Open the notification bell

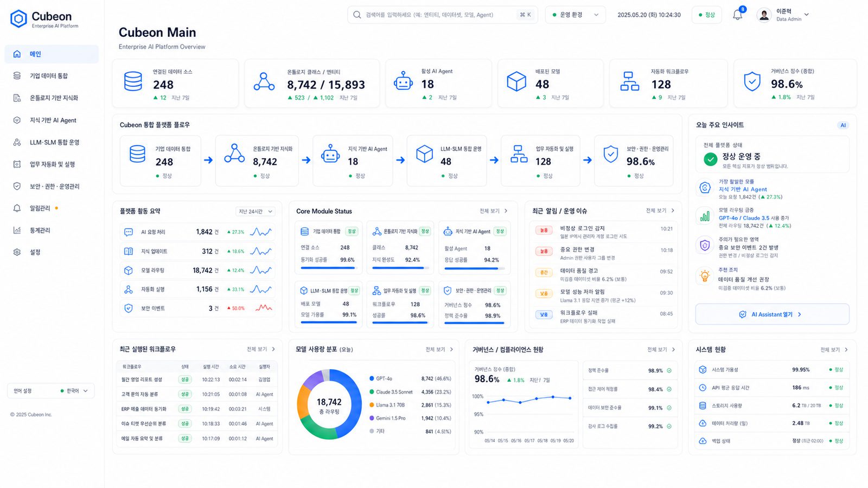738,15
